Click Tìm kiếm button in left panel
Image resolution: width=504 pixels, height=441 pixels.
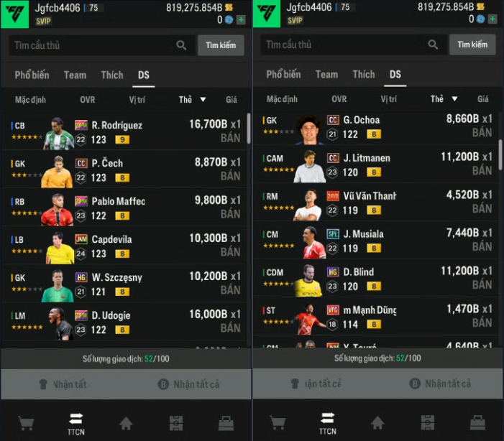pyautogui.click(x=221, y=45)
